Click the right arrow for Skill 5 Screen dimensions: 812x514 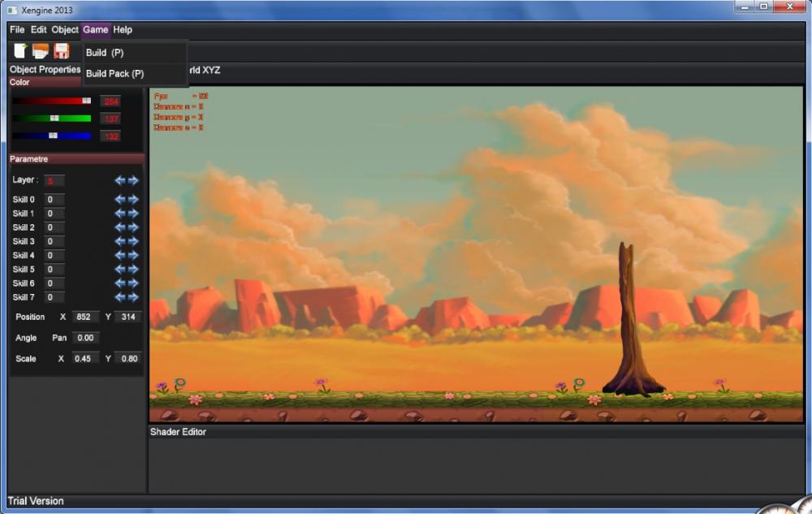[x=133, y=269]
